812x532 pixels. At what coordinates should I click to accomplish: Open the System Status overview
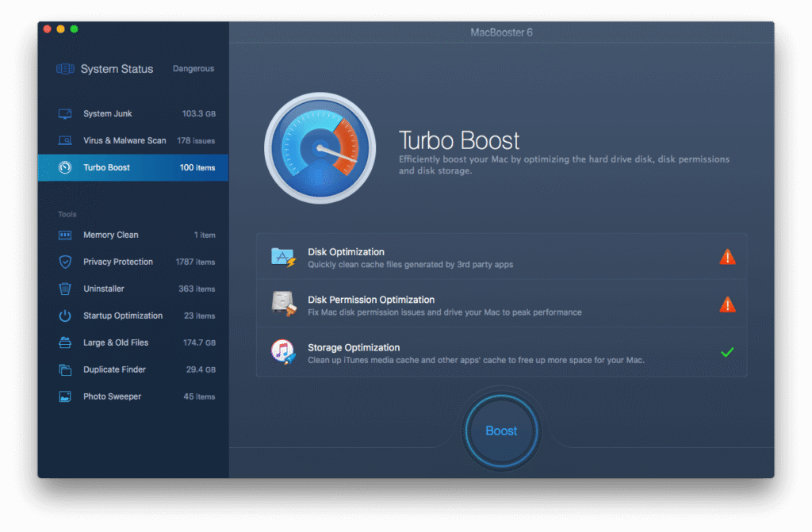[116, 69]
